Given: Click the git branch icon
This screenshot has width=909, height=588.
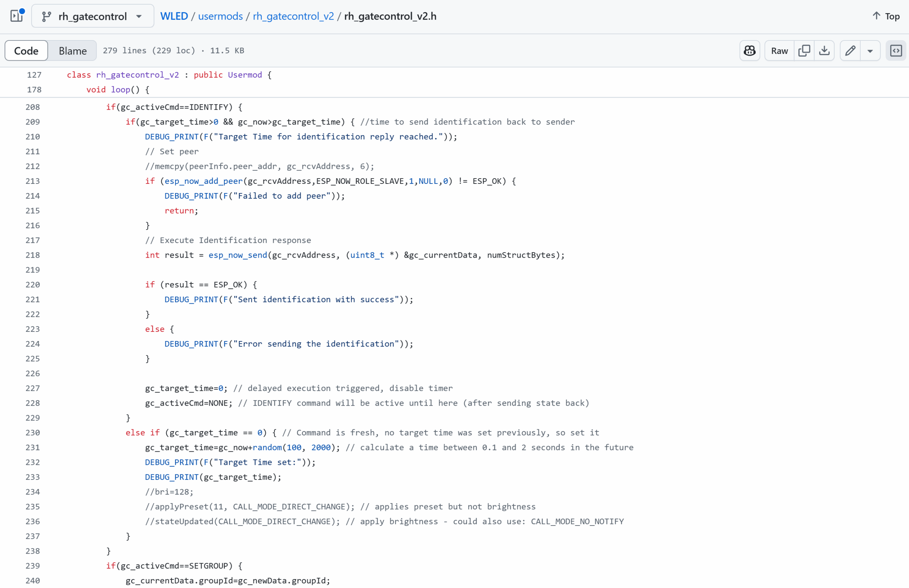Looking at the screenshot, I should coord(46,16).
